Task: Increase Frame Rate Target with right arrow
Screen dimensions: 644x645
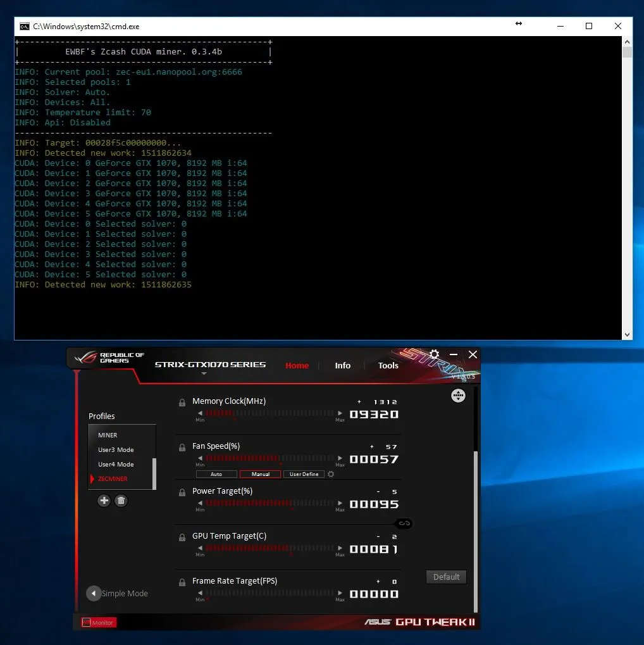Action: [340, 592]
